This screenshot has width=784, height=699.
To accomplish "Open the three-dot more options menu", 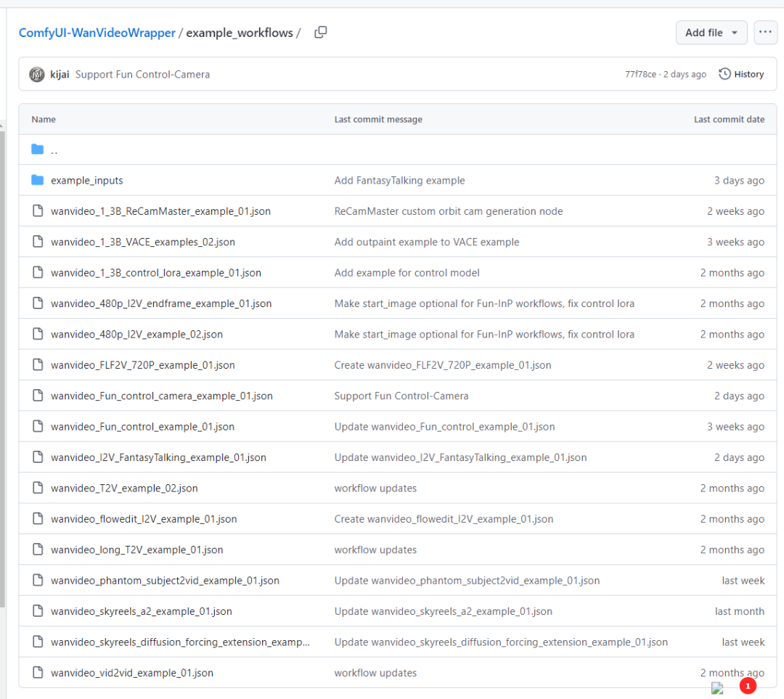I will click(765, 33).
